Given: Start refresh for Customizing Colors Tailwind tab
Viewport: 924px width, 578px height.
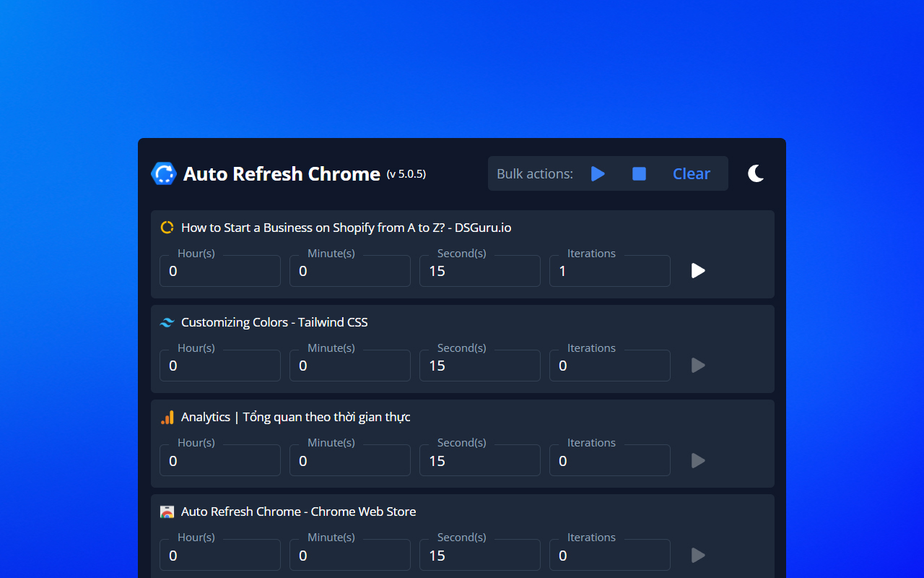Looking at the screenshot, I should (698, 366).
